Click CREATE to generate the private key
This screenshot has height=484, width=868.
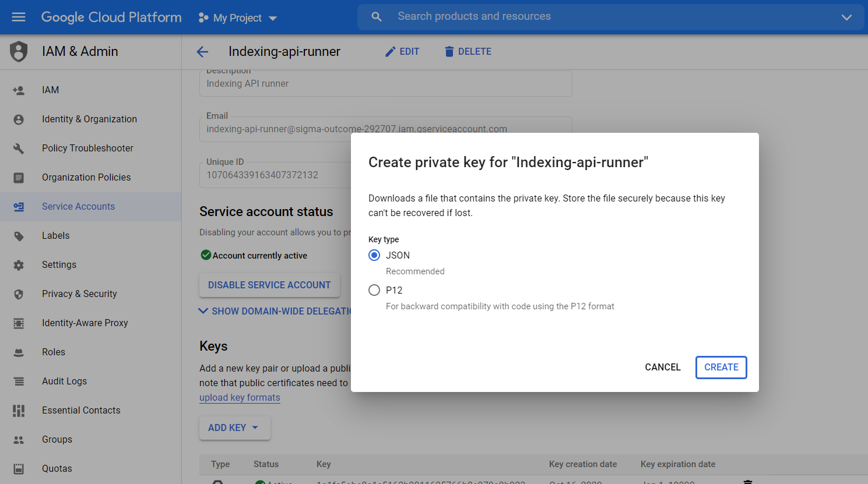point(721,367)
